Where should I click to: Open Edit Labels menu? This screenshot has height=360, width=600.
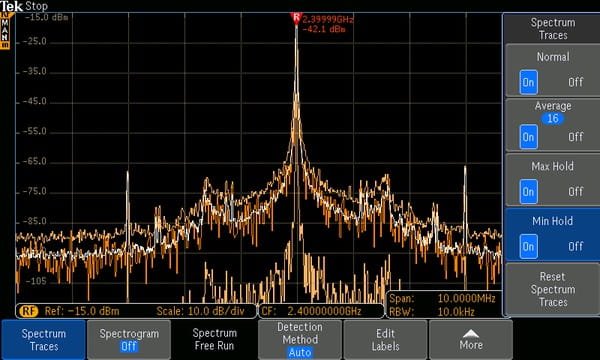(385, 340)
